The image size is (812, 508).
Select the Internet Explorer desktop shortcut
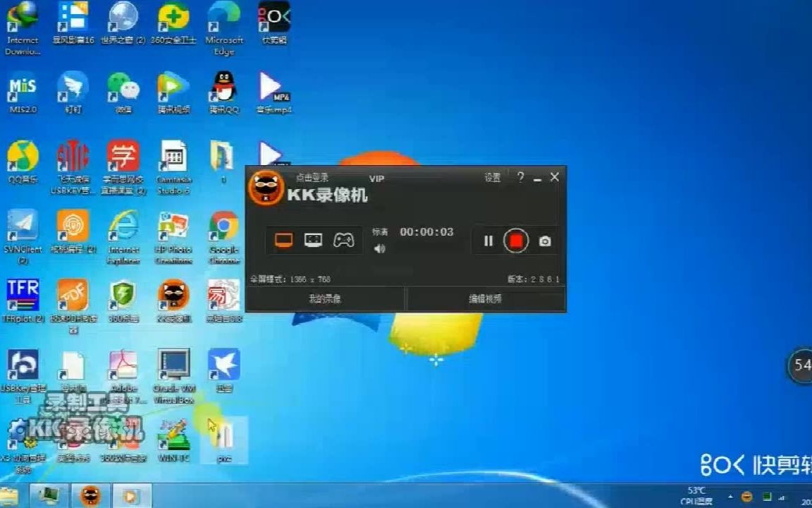123,237
